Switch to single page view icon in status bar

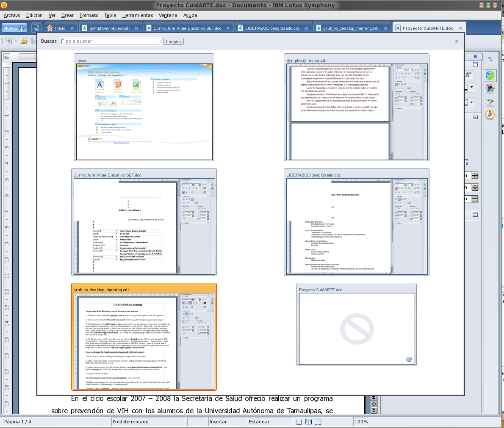299,422
